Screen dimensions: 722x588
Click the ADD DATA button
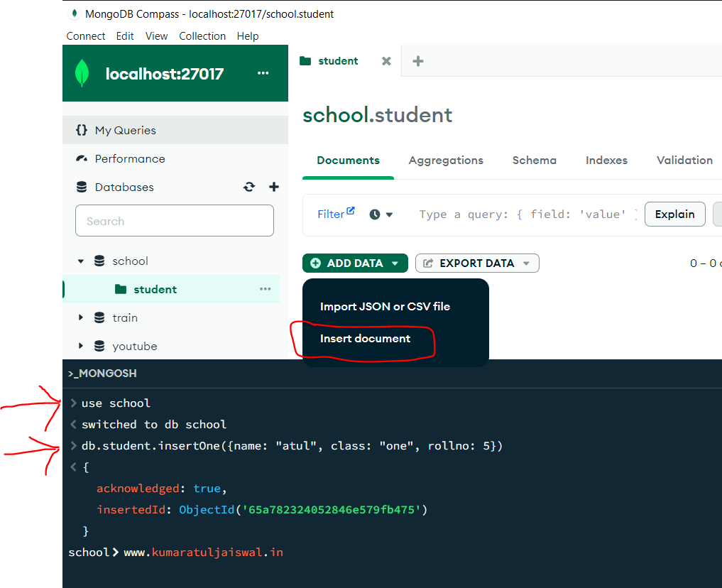[355, 263]
